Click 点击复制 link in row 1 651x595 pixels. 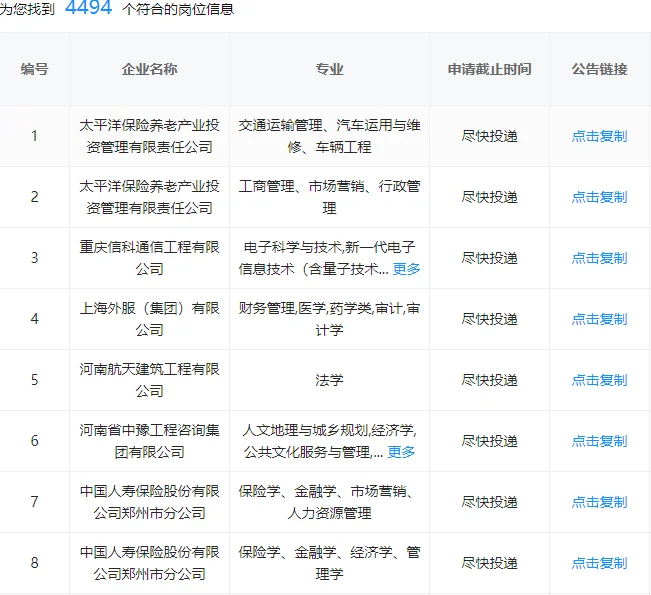pos(599,136)
